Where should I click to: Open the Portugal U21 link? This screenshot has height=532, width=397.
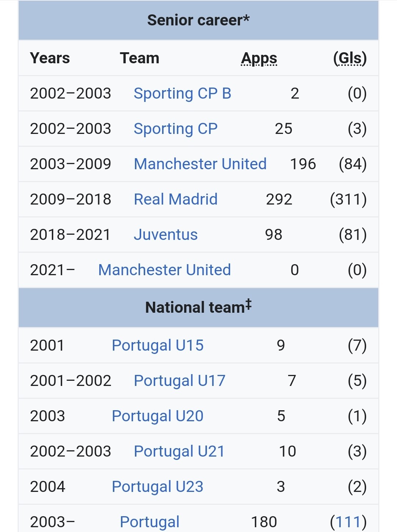(179, 451)
